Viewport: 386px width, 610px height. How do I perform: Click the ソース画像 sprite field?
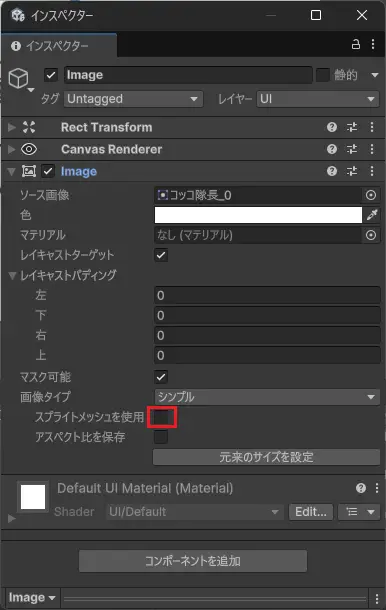point(258,195)
